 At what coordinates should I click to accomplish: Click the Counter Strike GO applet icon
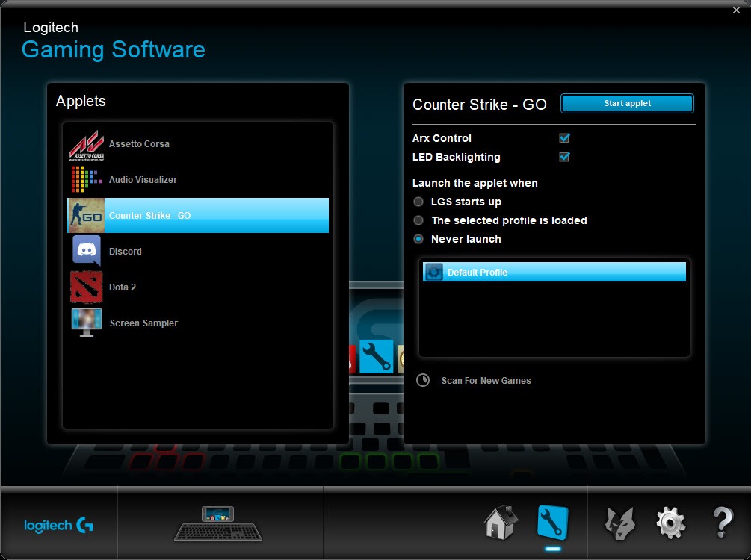click(86, 215)
